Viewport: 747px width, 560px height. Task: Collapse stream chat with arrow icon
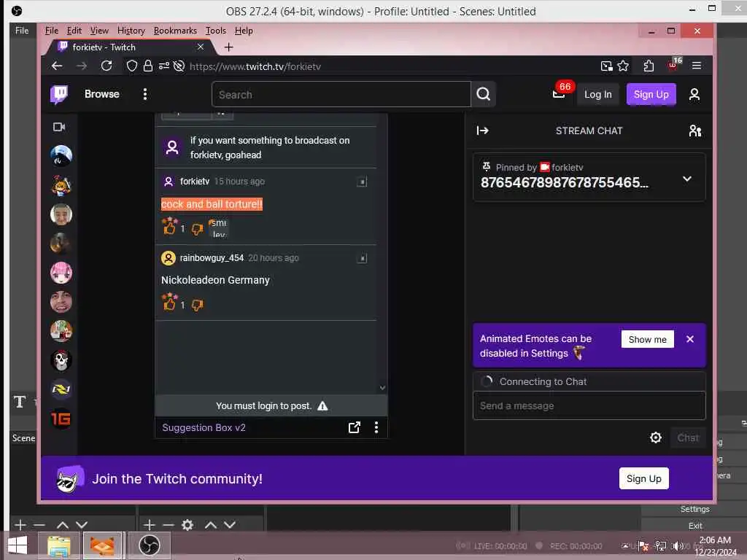point(483,131)
